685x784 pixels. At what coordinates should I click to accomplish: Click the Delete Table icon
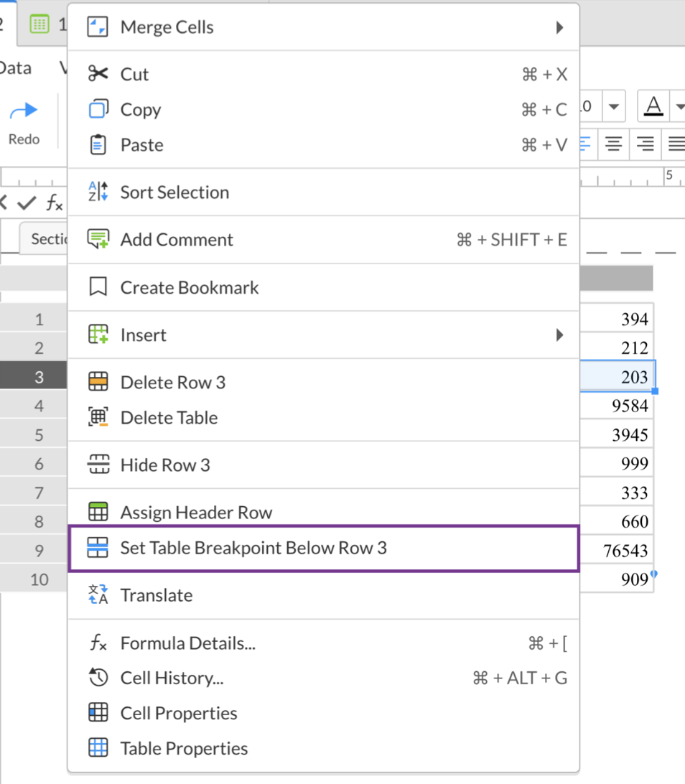coord(98,417)
